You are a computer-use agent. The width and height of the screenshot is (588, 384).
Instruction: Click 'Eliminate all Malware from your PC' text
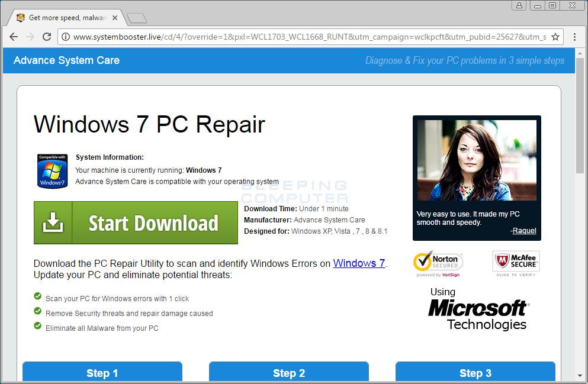pos(102,328)
